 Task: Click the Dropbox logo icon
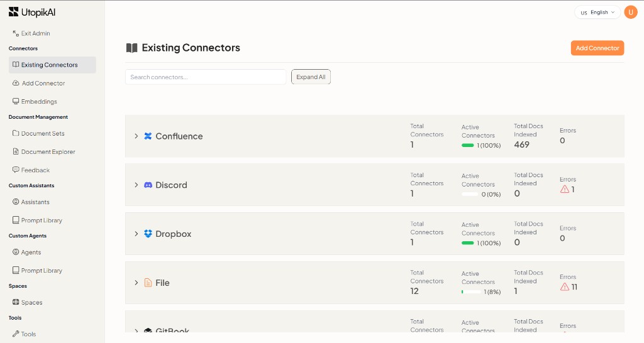(x=148, y=234)
